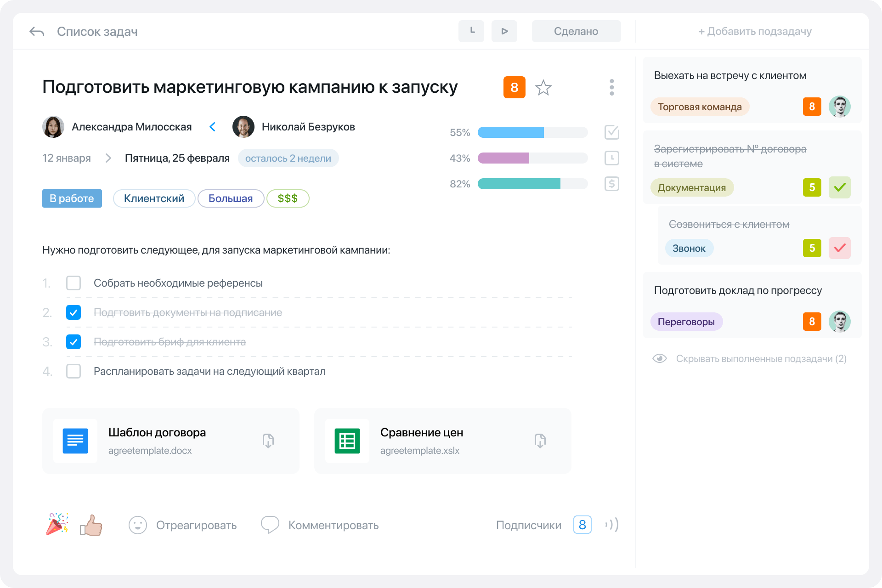Select the Клиентский tag
The image size is (882, 588).
(x=154, y=198)
